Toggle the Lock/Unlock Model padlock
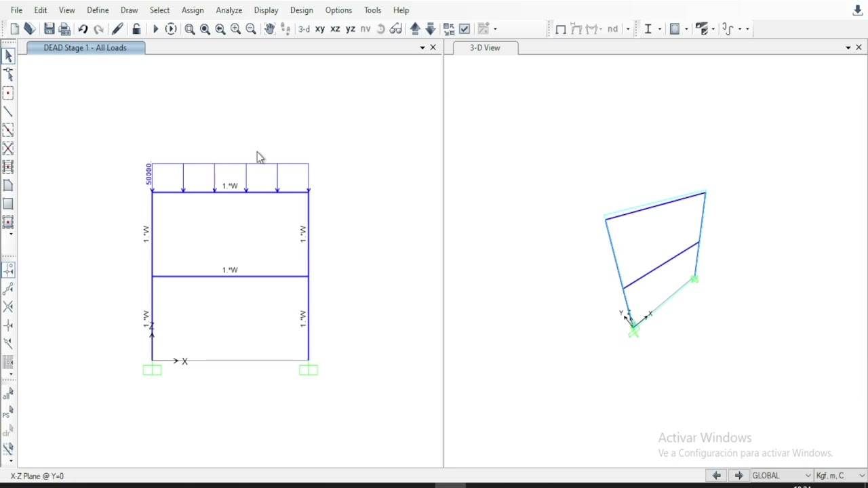The width and height of the screenshot is (868, 488). [136, 28]
